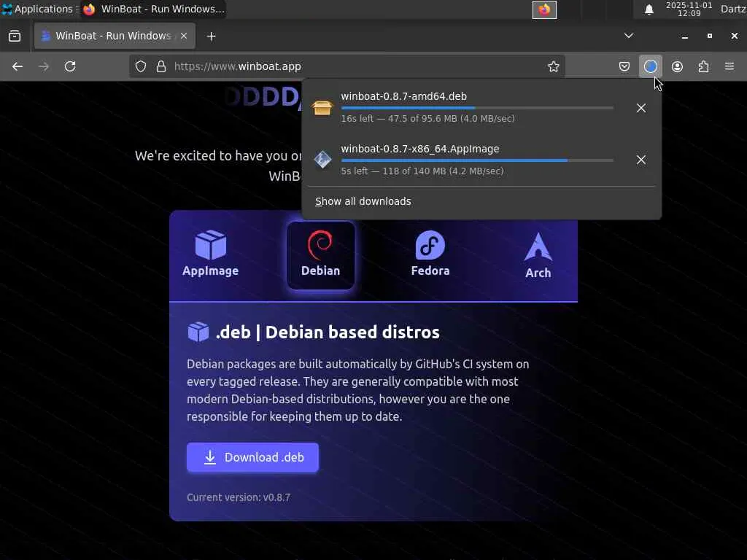Click the cube icon beside .deb heading
The height and width of the screenshot is (560, 747).
pos(198,332)
